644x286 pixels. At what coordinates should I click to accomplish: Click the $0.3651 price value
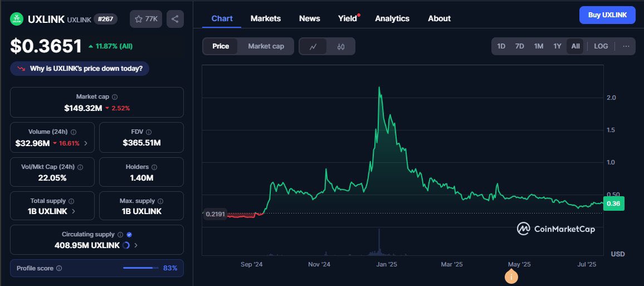[x=46, y=46]
